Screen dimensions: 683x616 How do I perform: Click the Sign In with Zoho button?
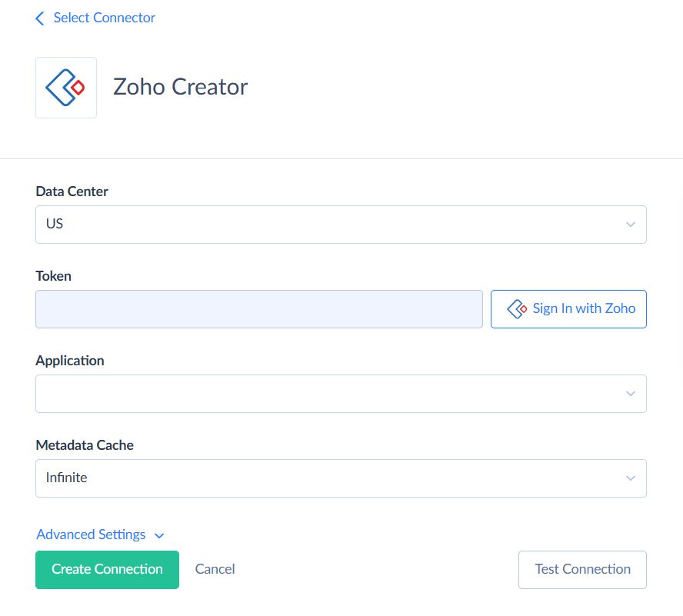pos(568,308)
